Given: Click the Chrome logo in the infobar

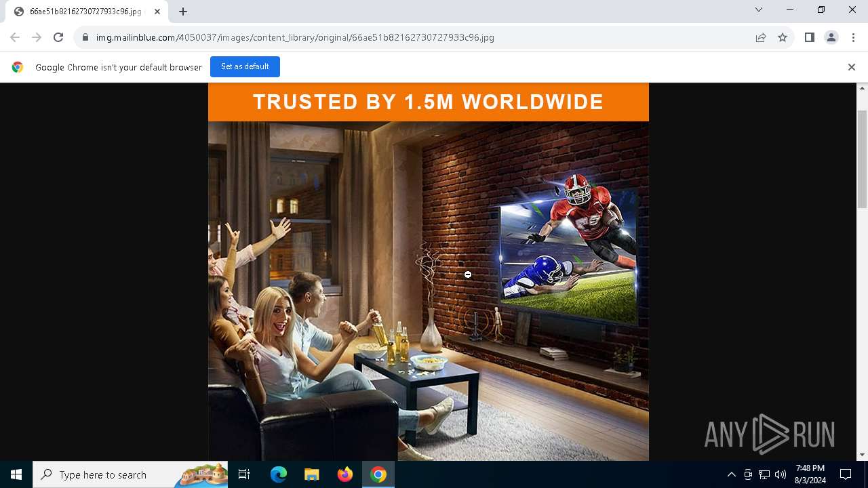Looking at the screenshot, I should (x=18, y=67).
